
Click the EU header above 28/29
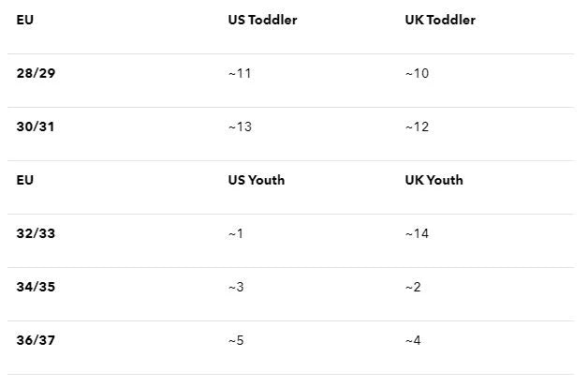point(25,20)
